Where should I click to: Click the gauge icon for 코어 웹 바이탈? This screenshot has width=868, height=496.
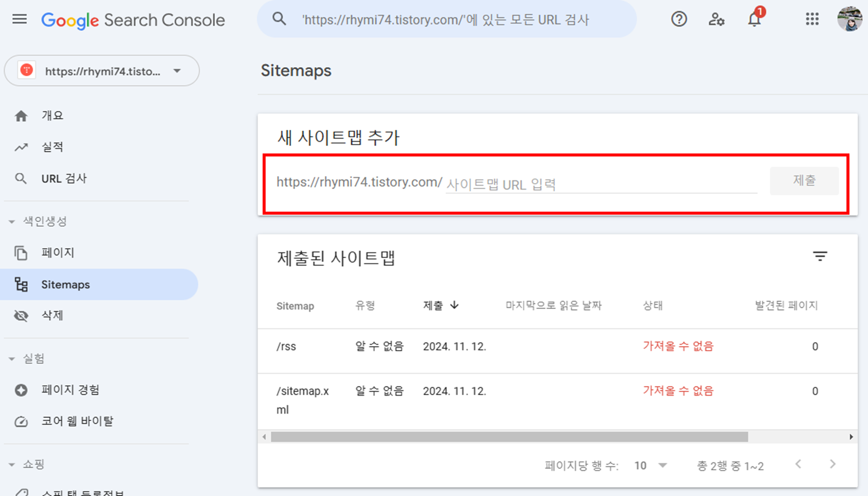[21, 421]
